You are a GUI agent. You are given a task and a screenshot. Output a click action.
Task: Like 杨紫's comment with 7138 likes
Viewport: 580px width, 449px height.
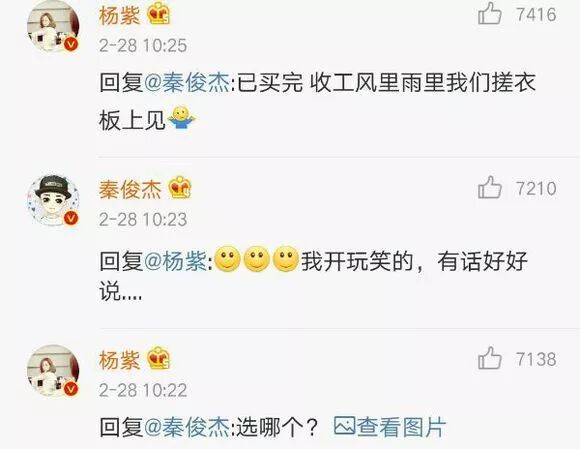(x=490, y=358)
